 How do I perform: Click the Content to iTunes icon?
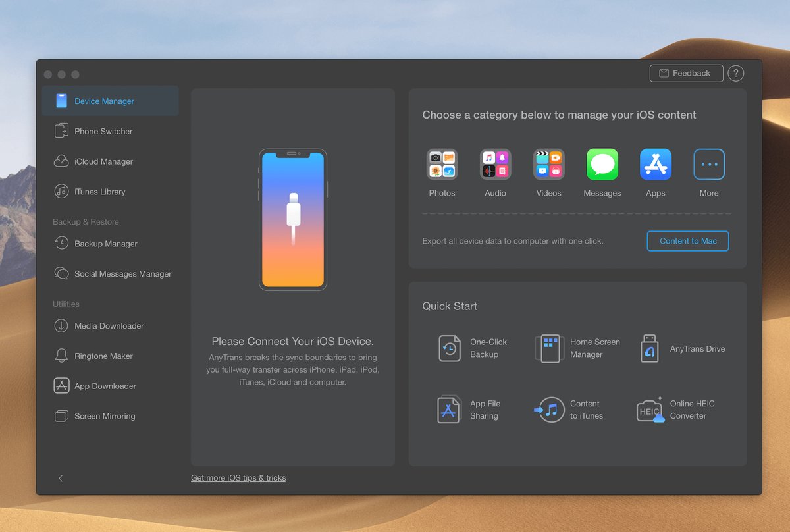[549, 410]
